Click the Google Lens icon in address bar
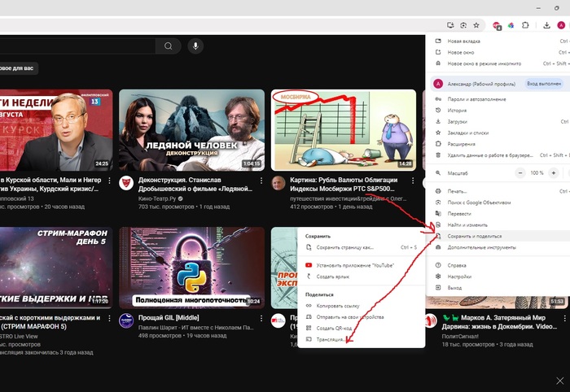Image resolution: width=570 pixels, height=392 pixels. [x=463, y=25]
